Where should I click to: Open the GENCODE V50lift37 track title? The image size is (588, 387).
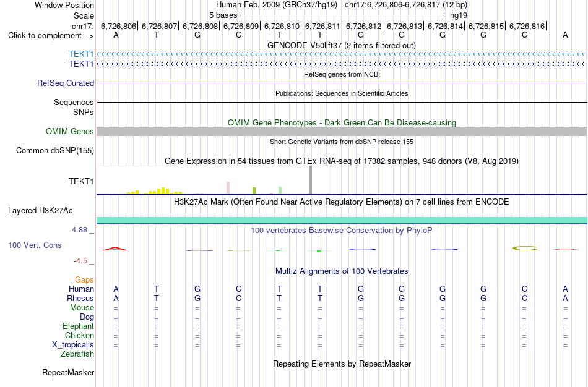tap(342, 45)
